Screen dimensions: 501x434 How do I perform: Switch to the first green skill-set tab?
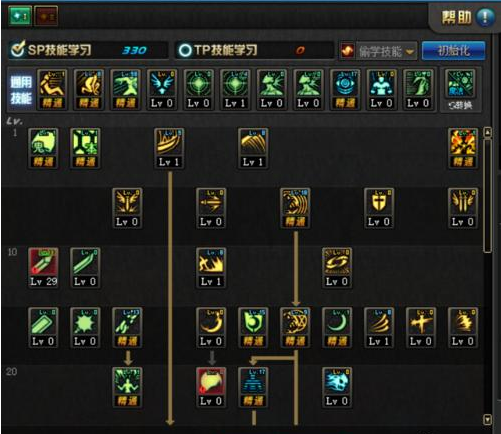point(21,16)
